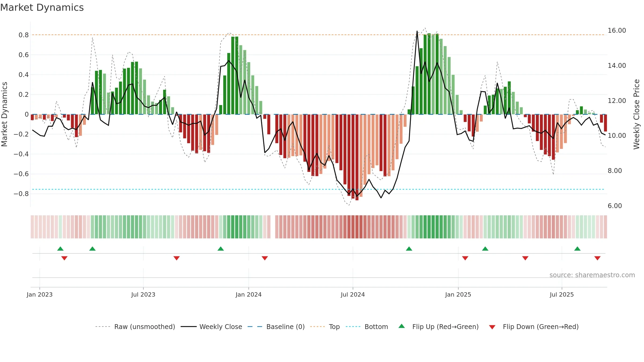Screen dimensions: 644x362
Task: Select the first green flip-up marker in February 2023
Action: coord(60,249)
